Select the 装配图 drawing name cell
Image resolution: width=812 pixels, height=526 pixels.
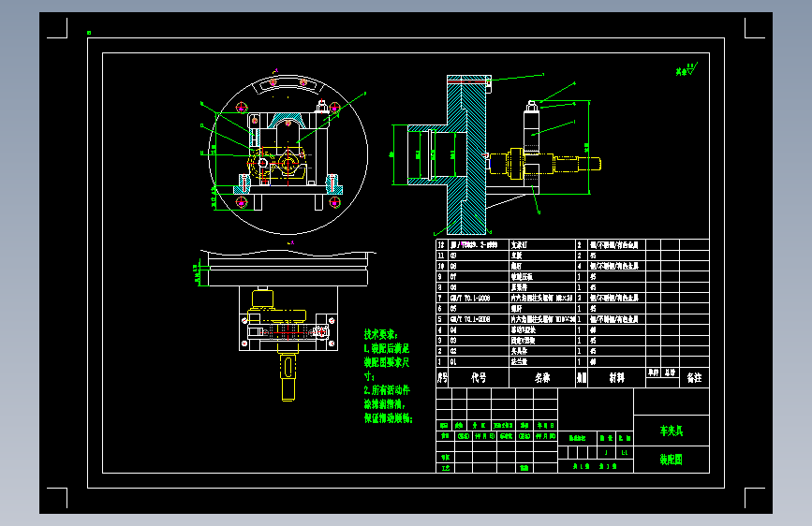[672, 460]
